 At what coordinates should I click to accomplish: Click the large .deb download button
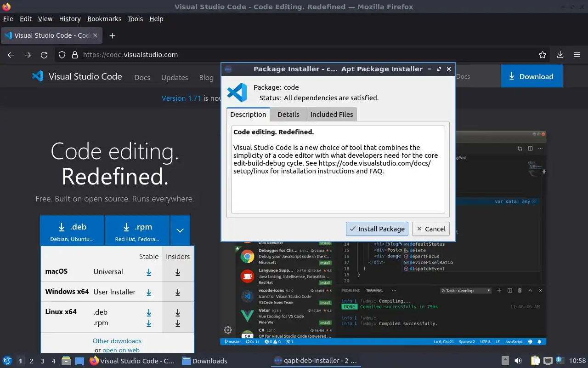pos(72,230)
